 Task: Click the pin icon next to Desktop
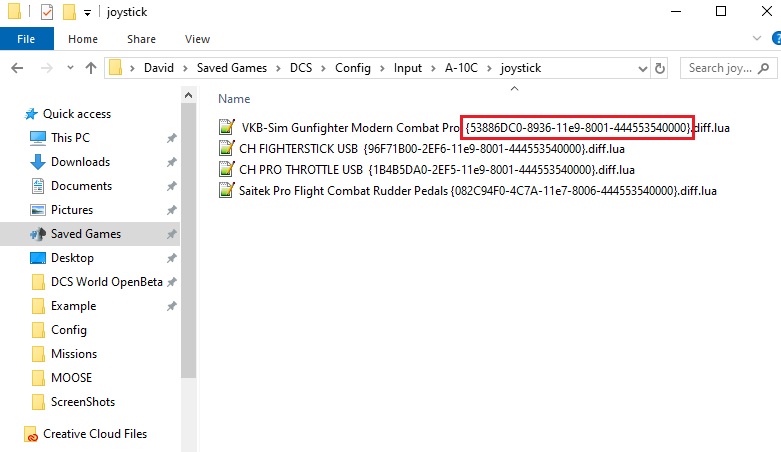coord(172,258)
